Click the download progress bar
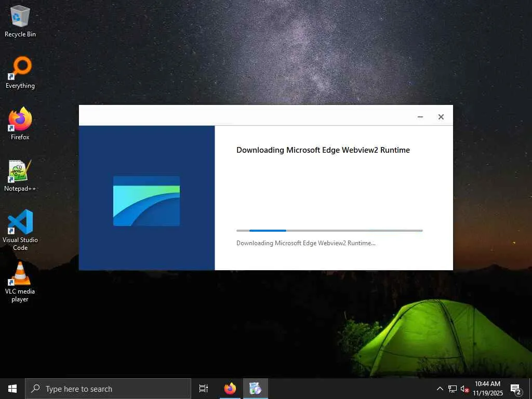This screenshot has height=399, width=532. point(329,231)
